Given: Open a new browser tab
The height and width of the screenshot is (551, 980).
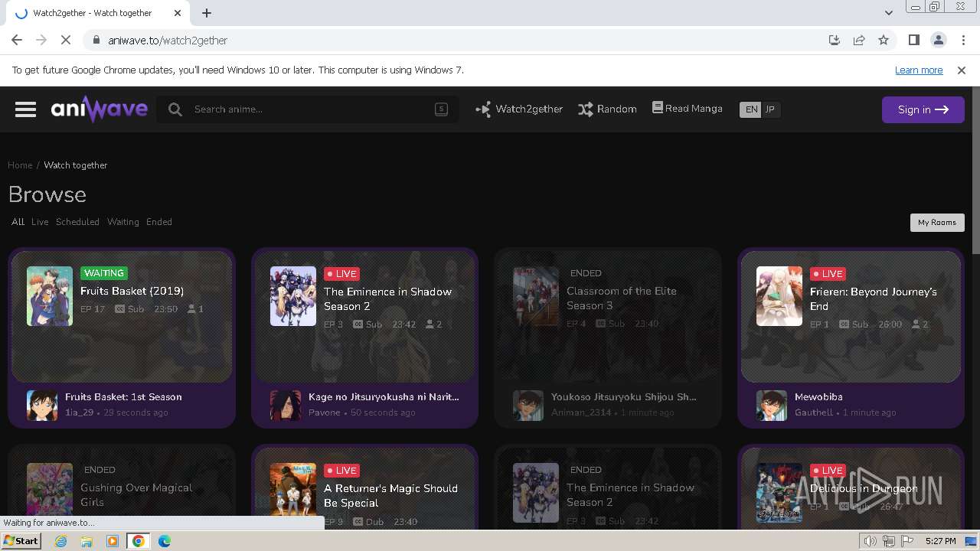Looking at the screenshot, I should [207, 13].
